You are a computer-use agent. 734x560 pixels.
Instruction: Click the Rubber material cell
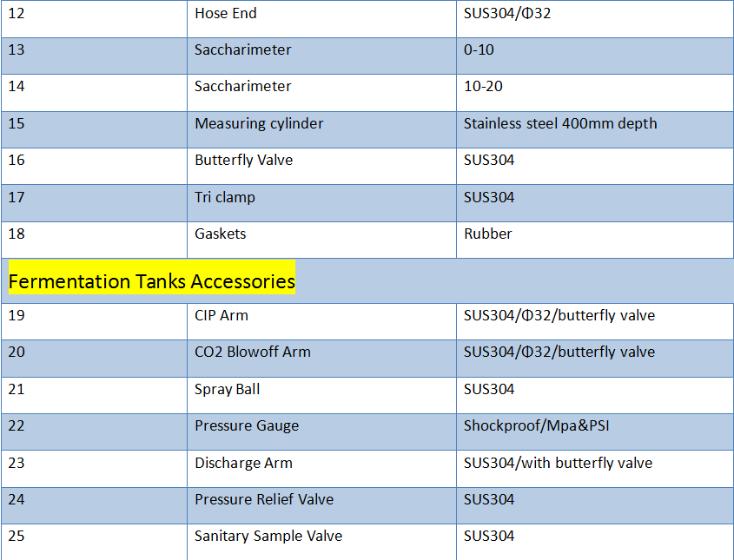(488, 234)
